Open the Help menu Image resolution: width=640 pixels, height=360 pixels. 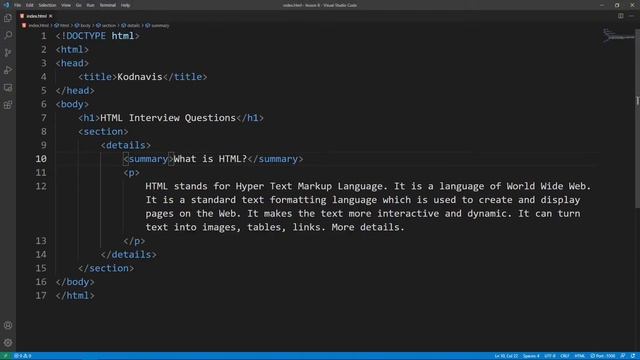click(125, 5)
